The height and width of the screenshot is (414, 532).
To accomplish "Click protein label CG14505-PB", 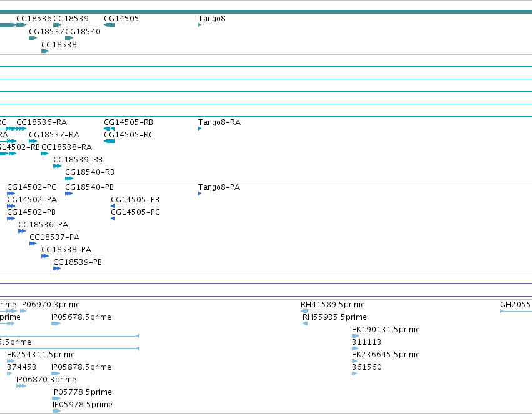I will [135, 200].
